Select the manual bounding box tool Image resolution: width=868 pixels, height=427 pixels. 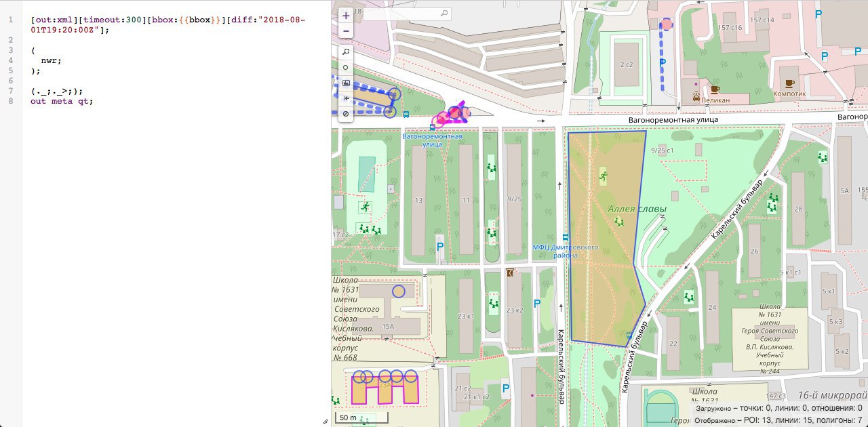pos(346,83)
